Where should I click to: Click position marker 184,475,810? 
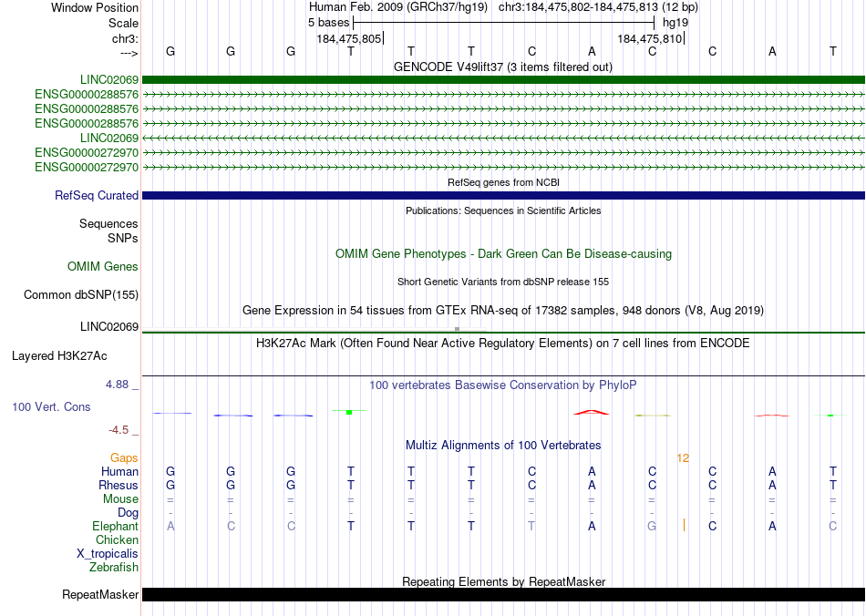point(650,38)
